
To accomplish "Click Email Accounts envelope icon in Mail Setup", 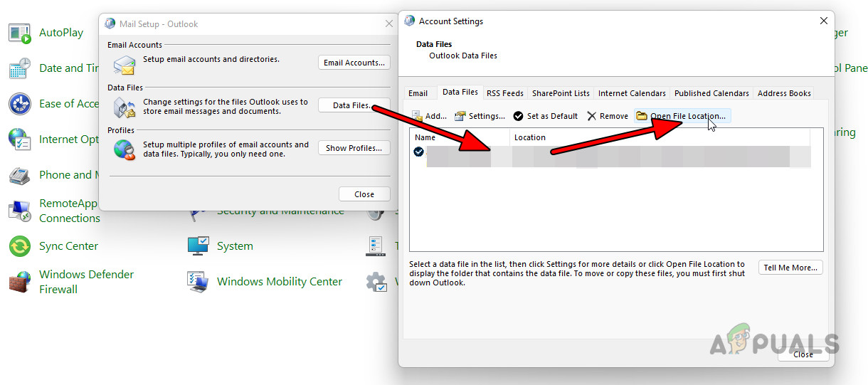I will click(x=125, y=65).
